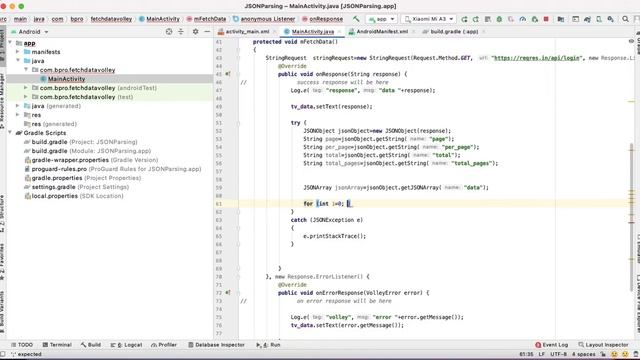Click the UTF-8 encoding status entry
Image resolution: width=640 pixels, height=360 pixels.
[558, 354]
